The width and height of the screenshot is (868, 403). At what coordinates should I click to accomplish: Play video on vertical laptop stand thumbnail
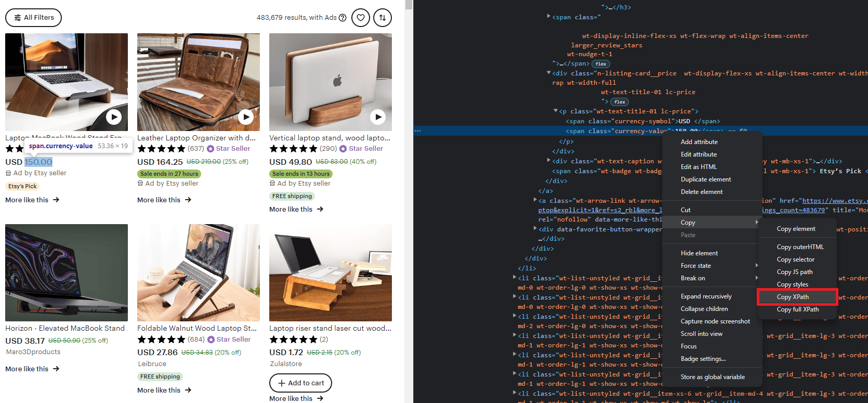[x=378, y=117]
